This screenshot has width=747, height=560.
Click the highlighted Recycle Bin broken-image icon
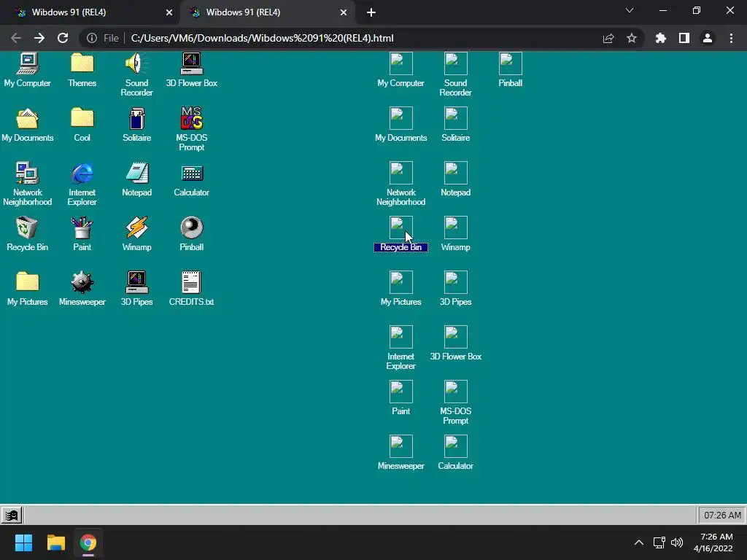[400, 227]
